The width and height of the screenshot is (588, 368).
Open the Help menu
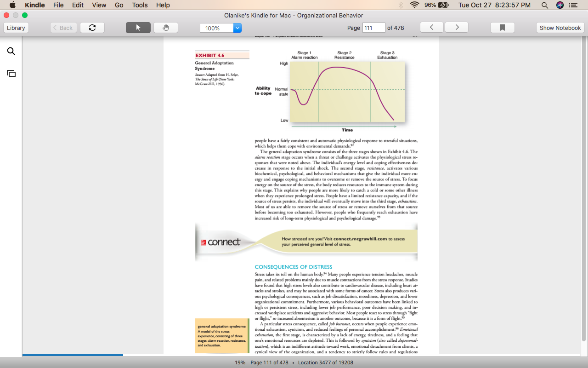[x=163, y=5]
